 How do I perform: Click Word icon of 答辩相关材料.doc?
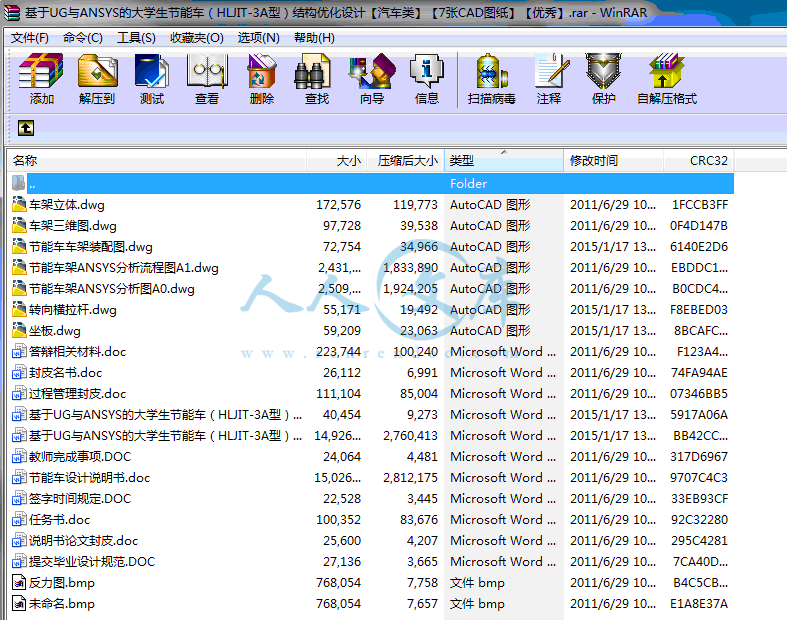19,351
